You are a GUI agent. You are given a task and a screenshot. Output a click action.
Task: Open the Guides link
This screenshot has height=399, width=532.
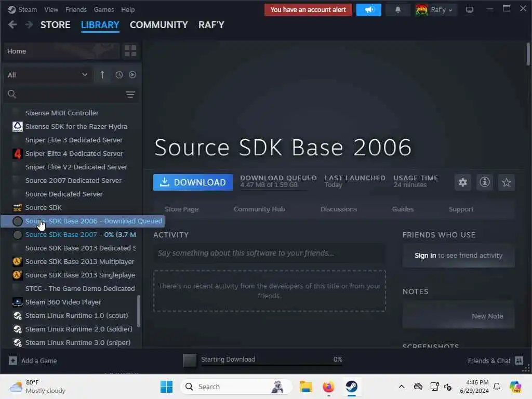[403, 209]
